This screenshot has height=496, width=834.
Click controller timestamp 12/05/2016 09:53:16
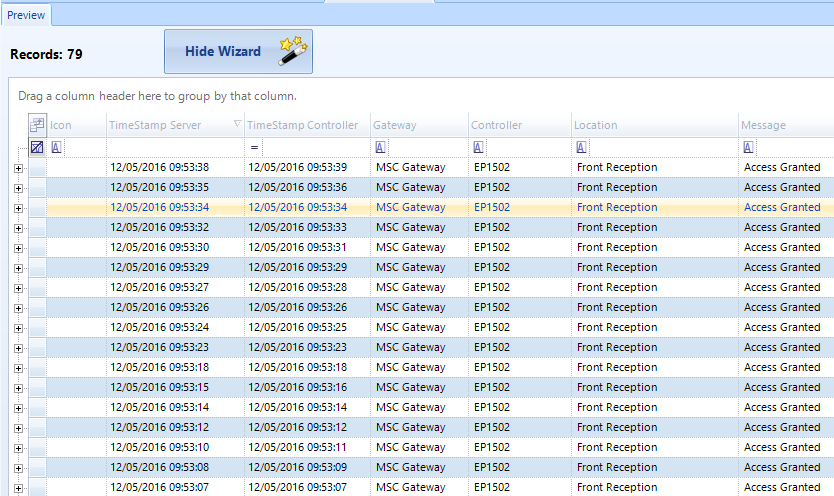coord(297,388)
